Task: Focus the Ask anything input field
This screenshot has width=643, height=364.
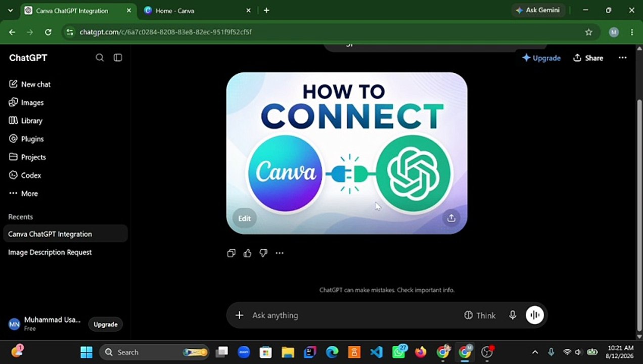Action: click(354, 315)
